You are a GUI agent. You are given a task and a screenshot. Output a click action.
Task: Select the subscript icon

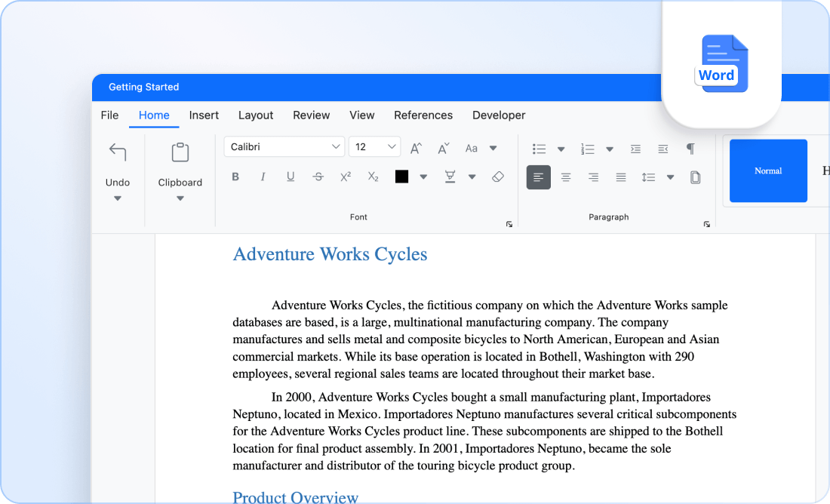pyautogui.click(x=372, y=177)
